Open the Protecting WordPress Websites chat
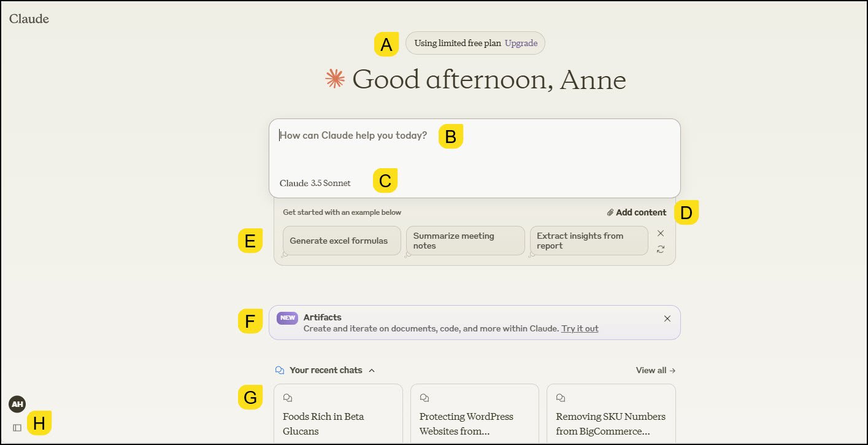The width and height of the screenshot is (868, 445). 475,414
